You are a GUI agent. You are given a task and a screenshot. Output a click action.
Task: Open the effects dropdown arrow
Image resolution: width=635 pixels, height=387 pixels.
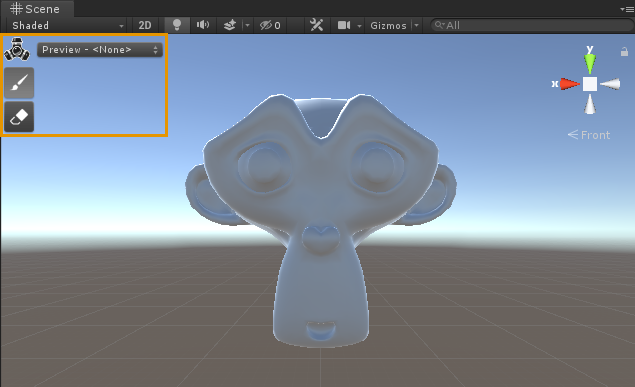[247, 25]
